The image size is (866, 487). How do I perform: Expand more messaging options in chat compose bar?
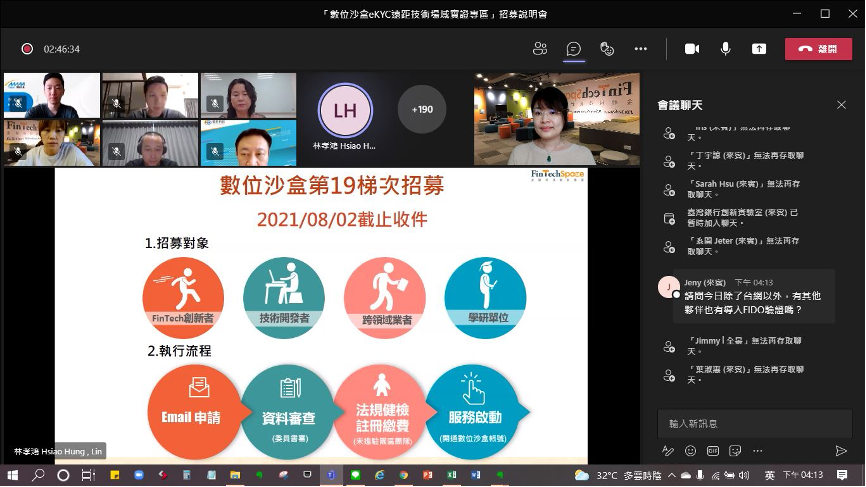click(x=757, y=451)
